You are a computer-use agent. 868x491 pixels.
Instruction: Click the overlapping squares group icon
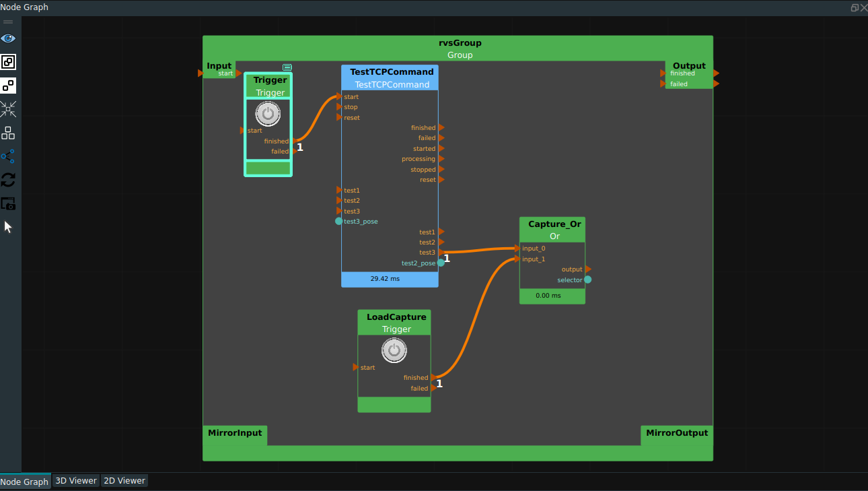(x=8, y=62)
